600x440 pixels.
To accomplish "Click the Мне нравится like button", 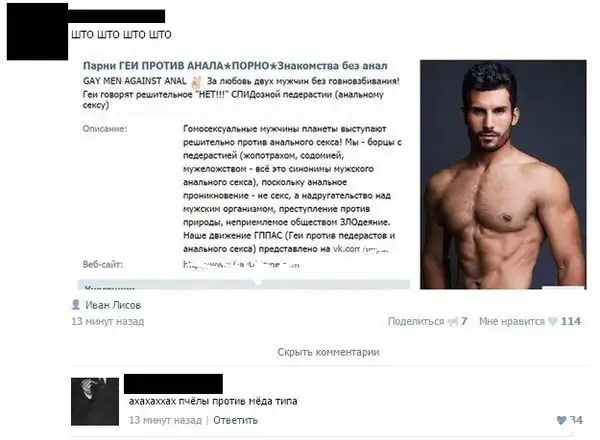I will (x=512, y=322).
